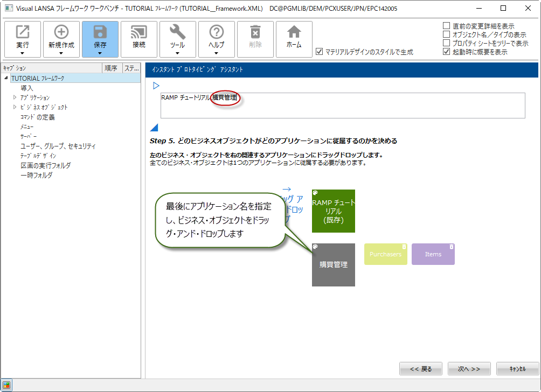Click the application name text box
The image size is (541, 392).
point(343,106)
